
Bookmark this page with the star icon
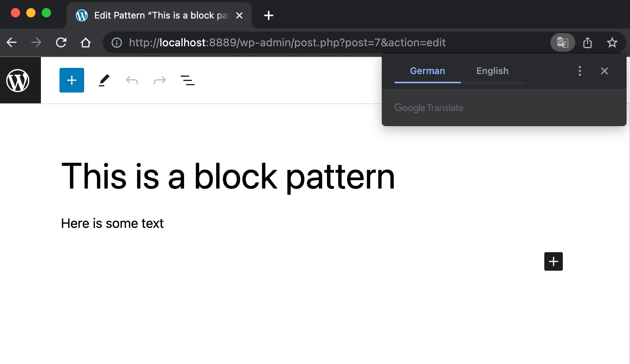coord(612,42)
